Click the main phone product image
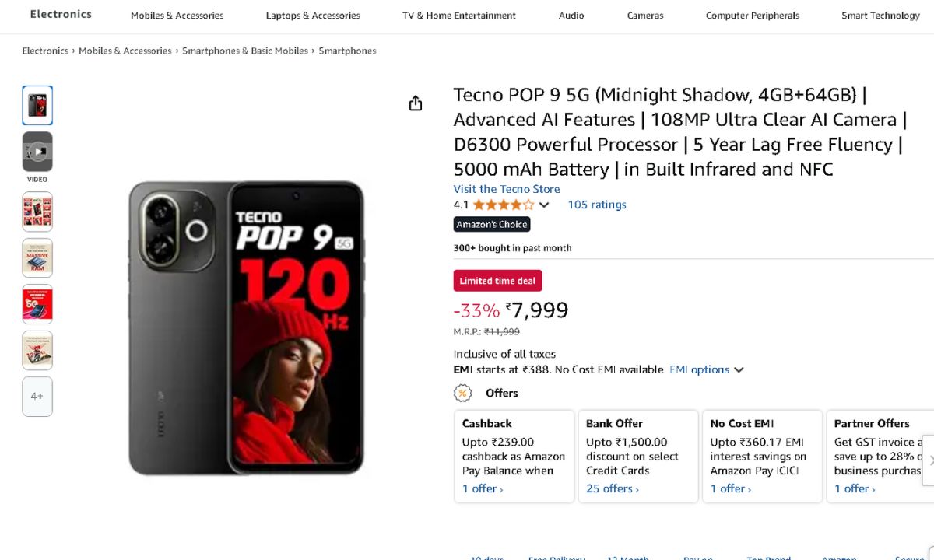 click(x=246, y=327)
